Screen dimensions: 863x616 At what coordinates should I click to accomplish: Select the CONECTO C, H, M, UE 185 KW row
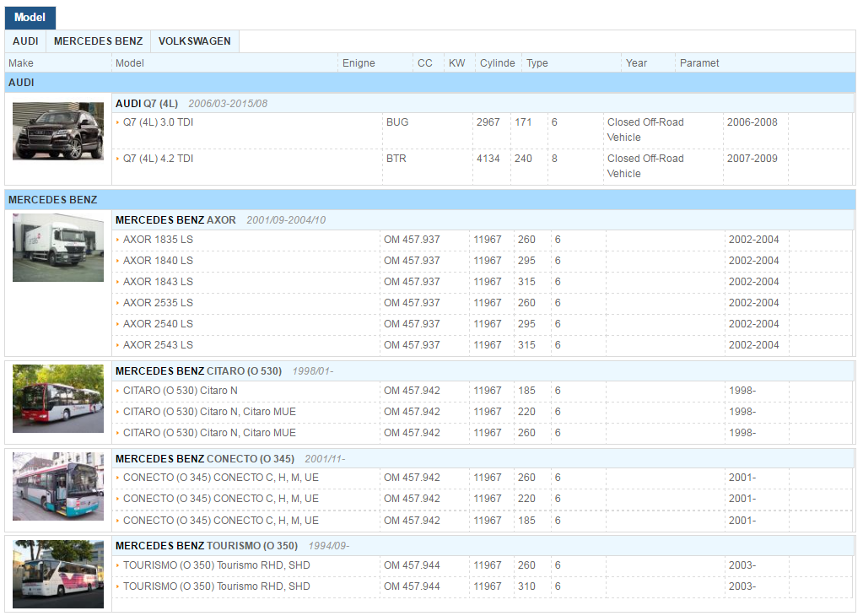point(483,520)
